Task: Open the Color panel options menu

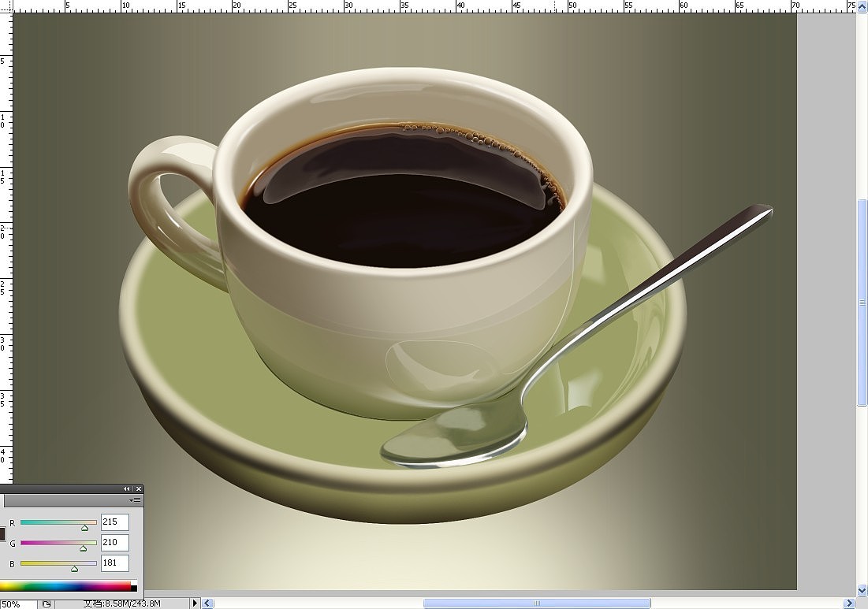Action: tap(135, 500)
